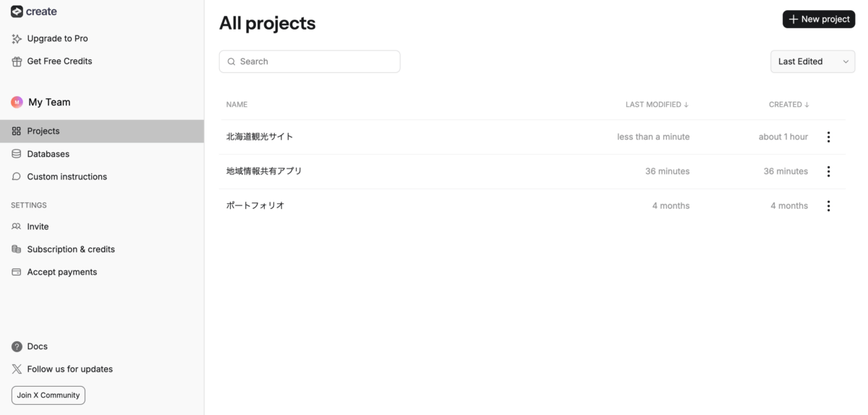The image size is (868, 415).
Task: Click the Create logo icon
Action: (x=17, y=12)
